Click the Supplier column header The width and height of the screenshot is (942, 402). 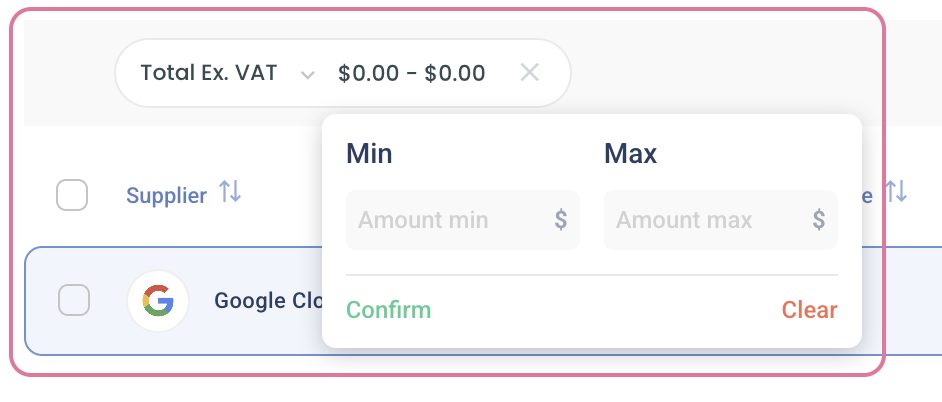166,195
